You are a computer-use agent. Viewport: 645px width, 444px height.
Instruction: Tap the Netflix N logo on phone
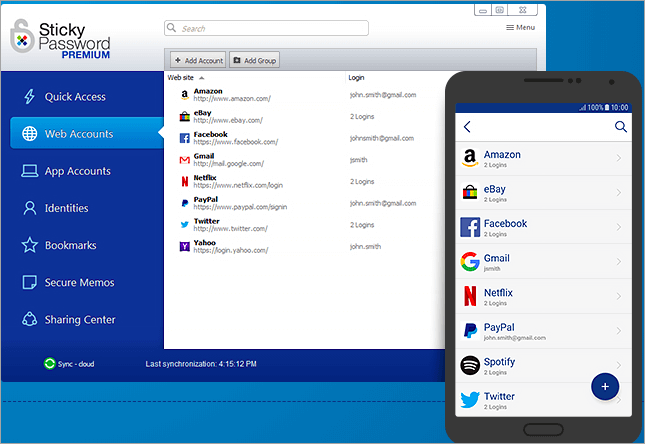pos(470,296)
